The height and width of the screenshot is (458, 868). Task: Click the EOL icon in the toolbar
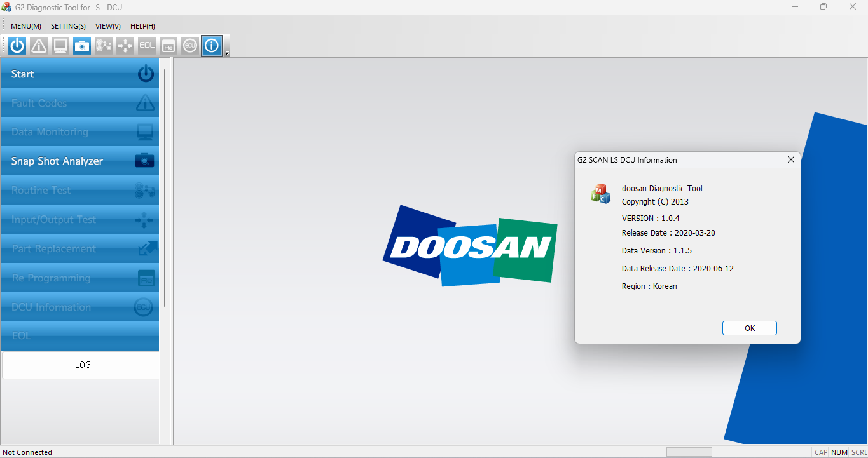[x=147, y=46]
